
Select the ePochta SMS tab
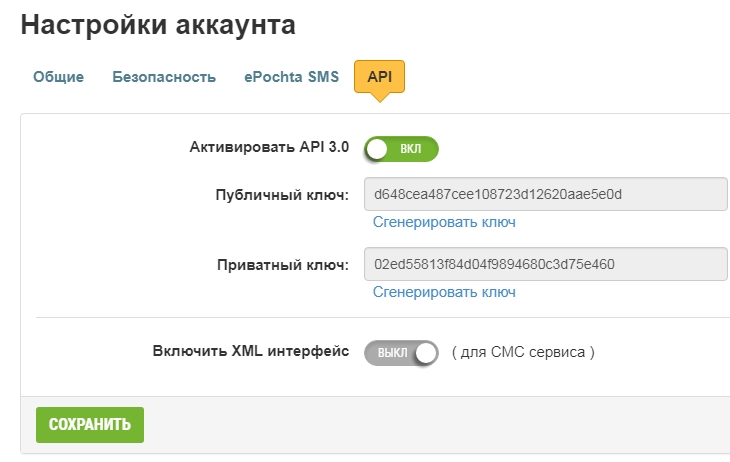coord(291,77)
